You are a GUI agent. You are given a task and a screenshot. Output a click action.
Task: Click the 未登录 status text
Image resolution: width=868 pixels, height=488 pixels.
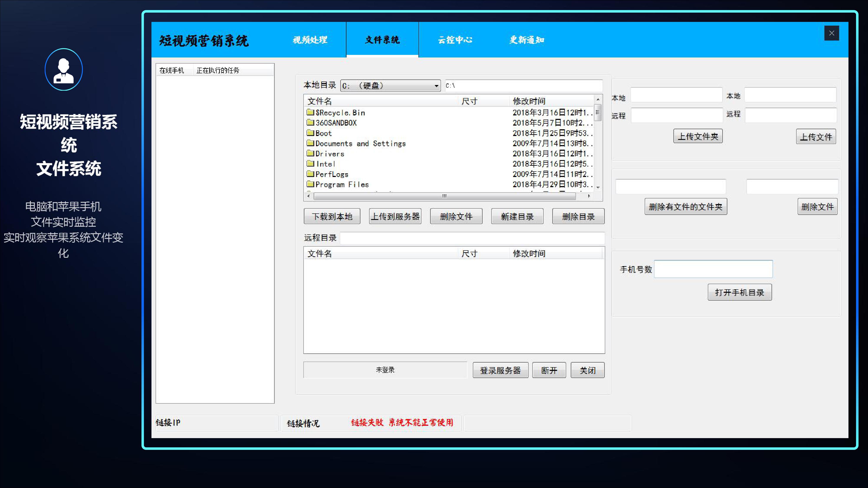pyautogui.click(x=385, y=370)
